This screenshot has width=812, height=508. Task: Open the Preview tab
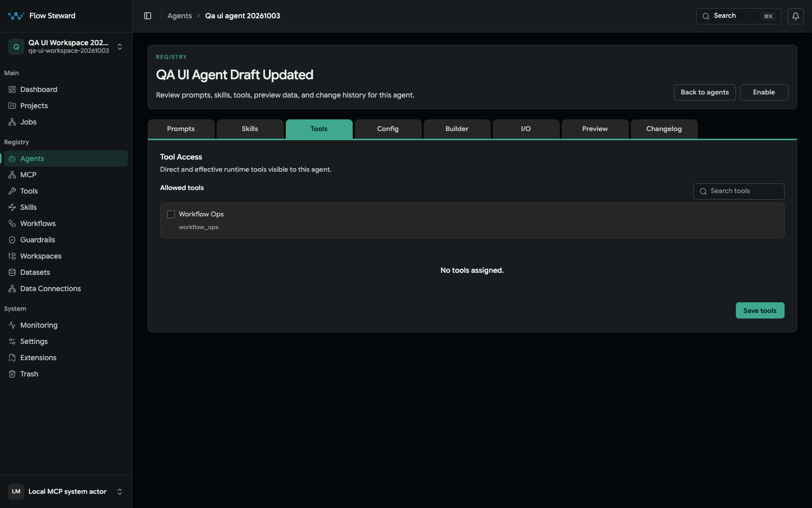(595, 129)
